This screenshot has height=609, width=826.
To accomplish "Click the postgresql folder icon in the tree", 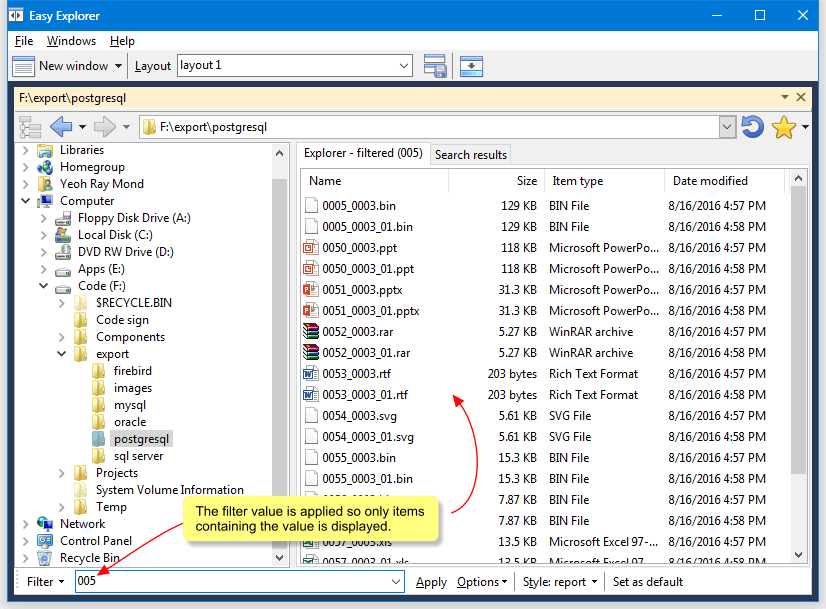I will [99, 439].
